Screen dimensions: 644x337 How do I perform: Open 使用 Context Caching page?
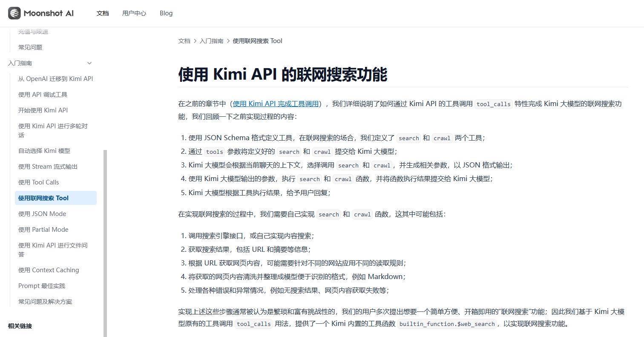point(49,270)
